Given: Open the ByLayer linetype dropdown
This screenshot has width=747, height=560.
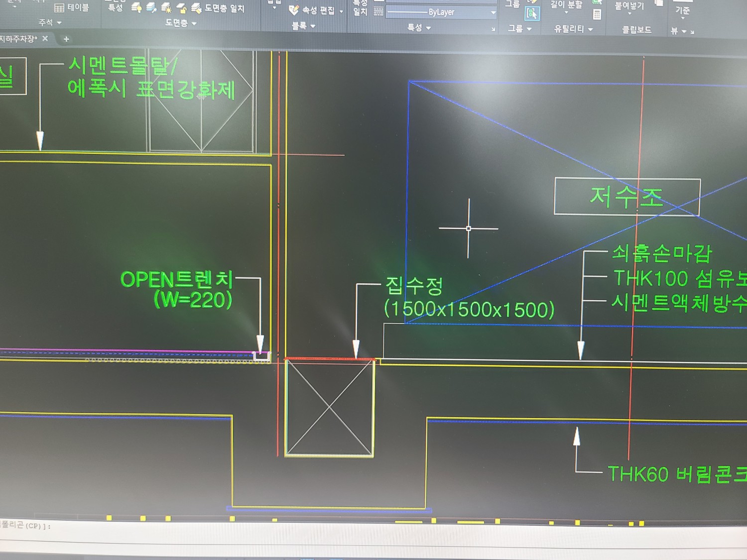Looking at the screenshot, I should (493, 12).
